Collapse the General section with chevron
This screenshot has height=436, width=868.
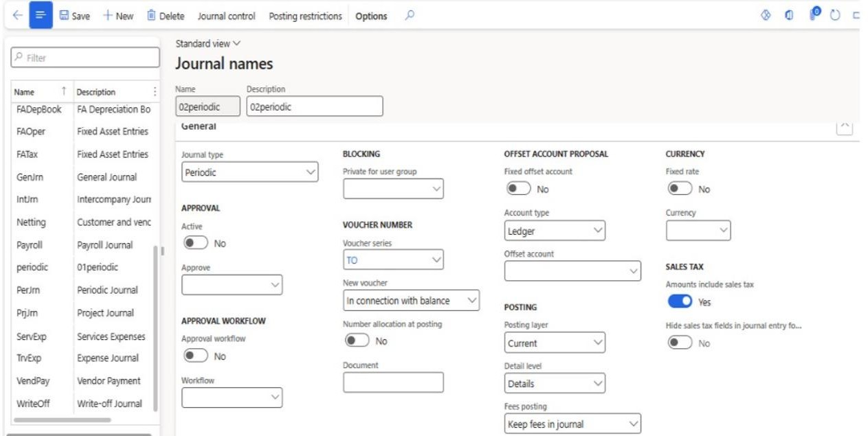coord(844,126)
